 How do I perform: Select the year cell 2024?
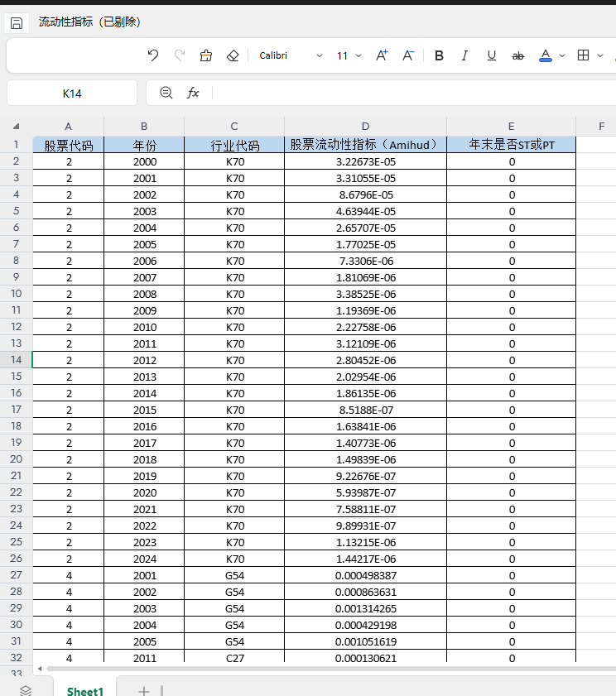click(x=144, y=559)
